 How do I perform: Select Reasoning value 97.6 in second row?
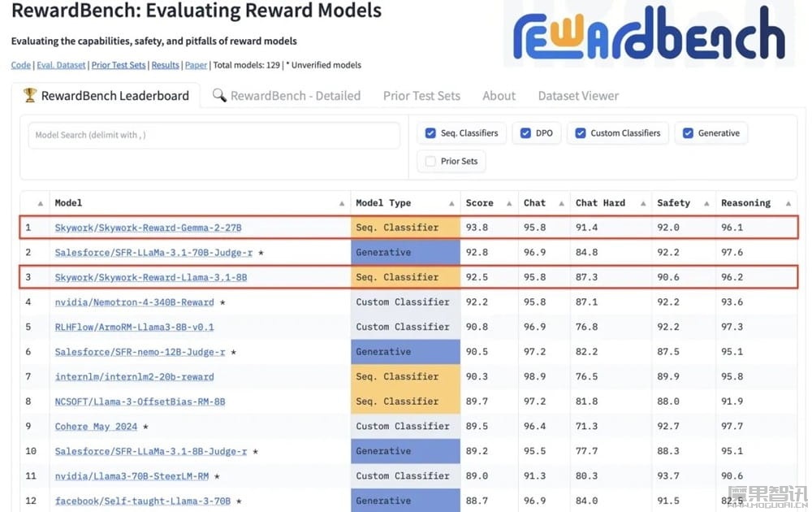click(x=732, y=253)
